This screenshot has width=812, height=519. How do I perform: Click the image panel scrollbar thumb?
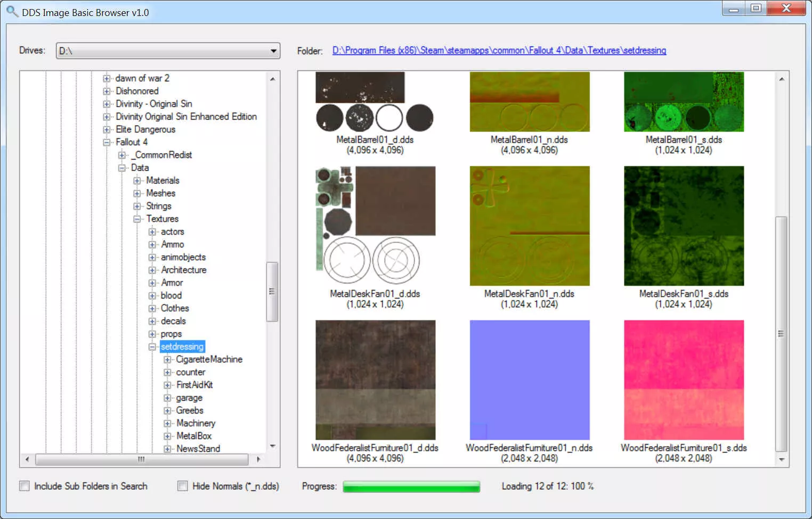coord(782,334)
